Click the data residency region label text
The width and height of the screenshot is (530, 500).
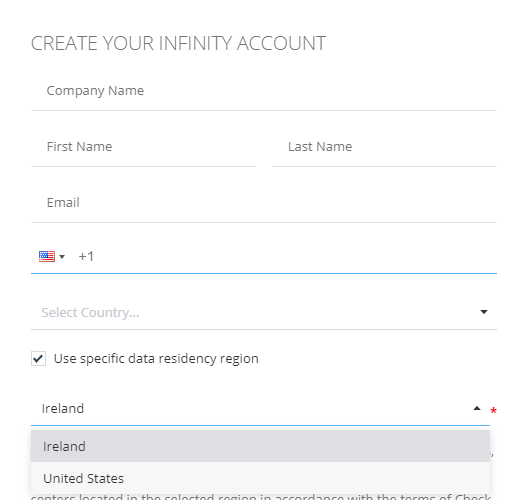pyautogui.click(x=156, y=359)
